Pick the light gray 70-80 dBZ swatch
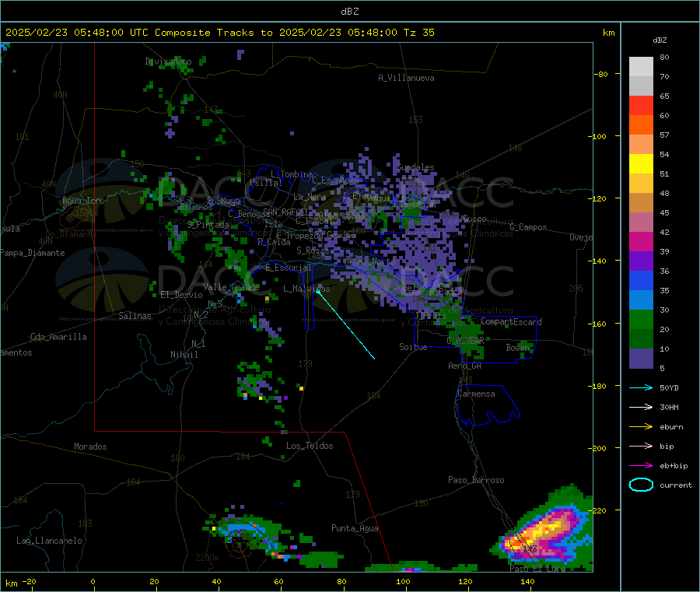 pos(641,67)
